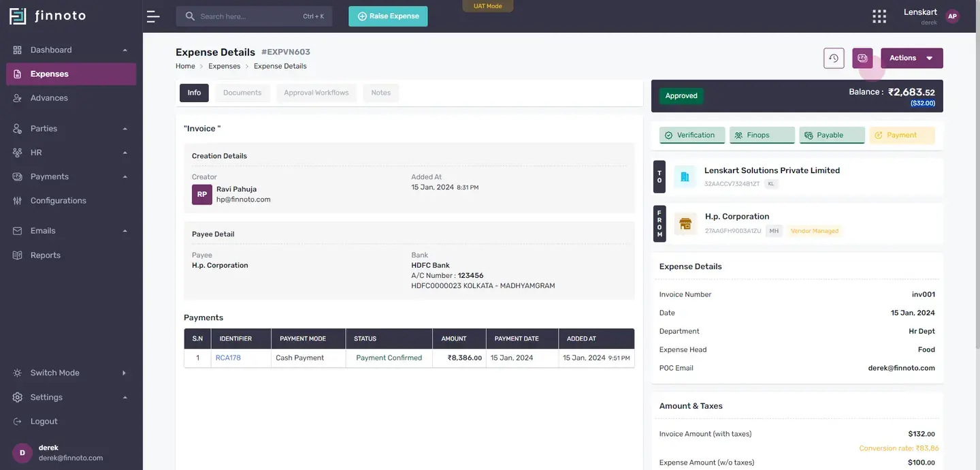Viewport: 980px width, 470px height.
Task: Click the HR sidebar icon
Action: (x=18, y=153)
